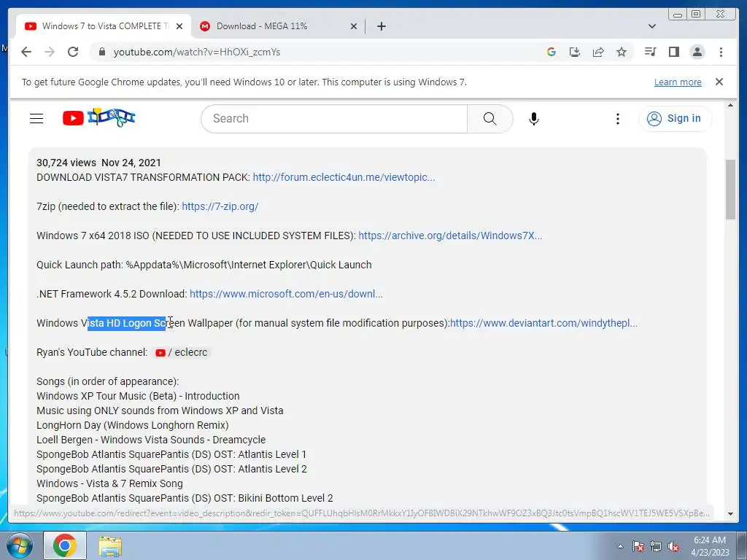Click 'Windows - Vista & 7 Remix Song' text
Image resolution: width=747 pixels, height=560 pixels.
click(x=109, y=483)
